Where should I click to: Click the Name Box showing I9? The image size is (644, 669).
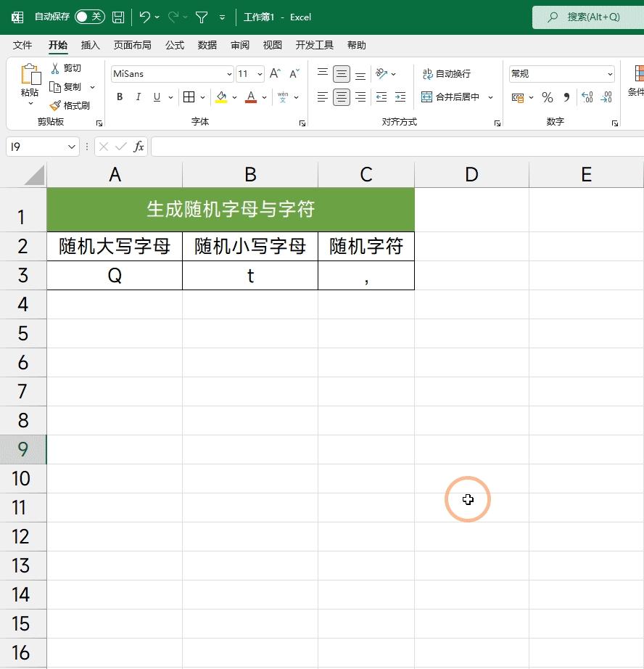tap(36, 147)
